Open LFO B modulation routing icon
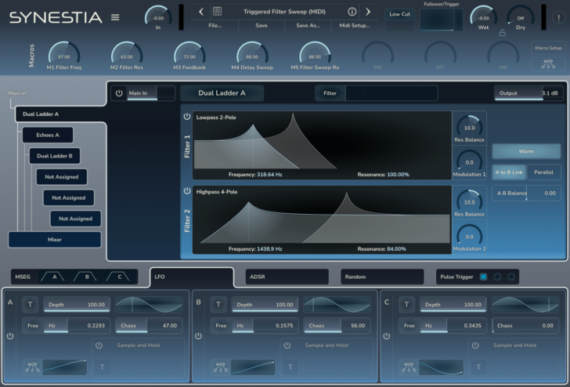Viewport: 570px width, 387px height. (x=221, y=367)
